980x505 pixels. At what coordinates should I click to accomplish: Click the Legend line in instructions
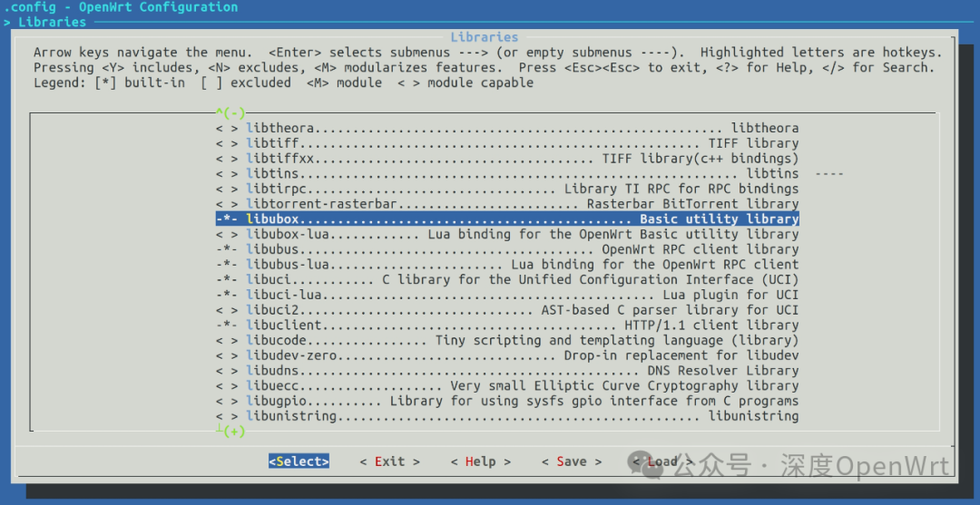coord(284,83)
